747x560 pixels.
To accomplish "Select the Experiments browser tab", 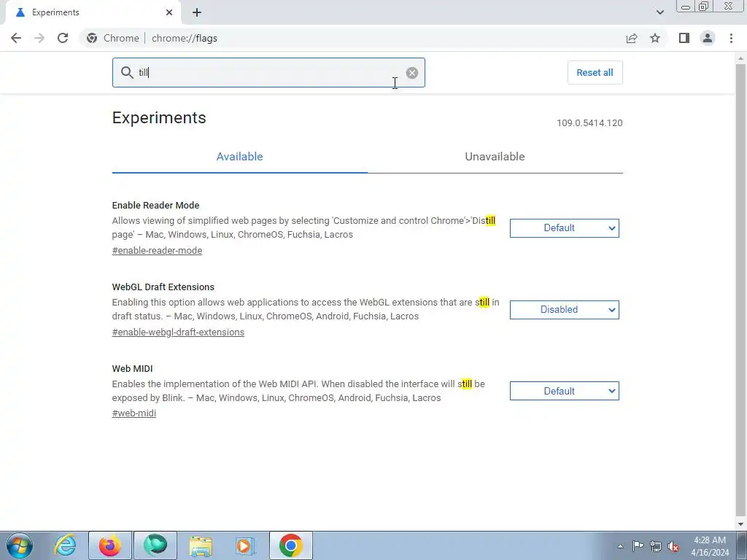I will point(93,12).
